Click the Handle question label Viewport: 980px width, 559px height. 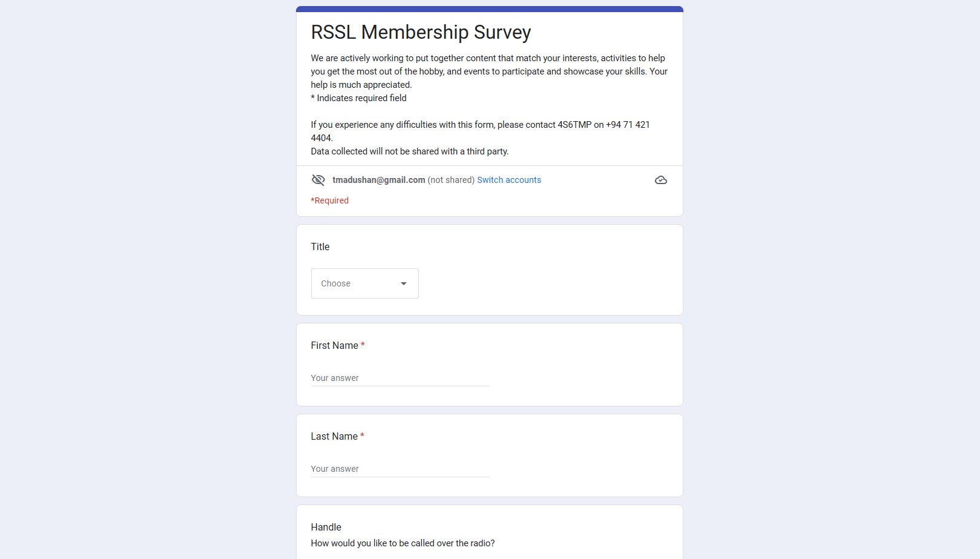pyautogui.click(x=326, y=527)
